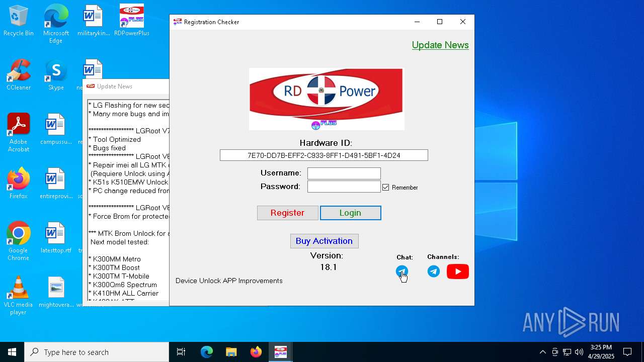
Task: Toggle the Remember checkbox
Action: click(x=386, y=187)
